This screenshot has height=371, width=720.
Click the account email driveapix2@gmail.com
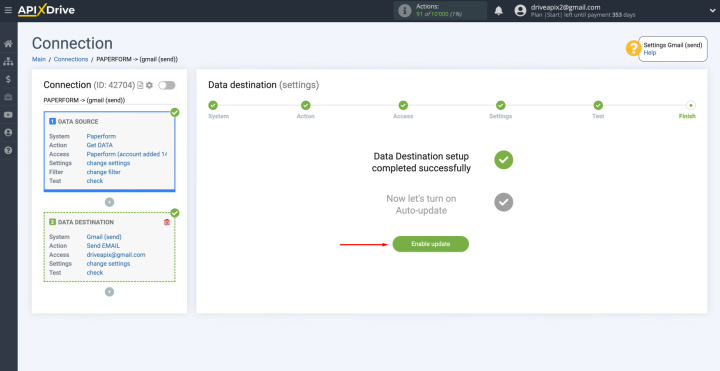pyautogui.click(x=565, y=7)
